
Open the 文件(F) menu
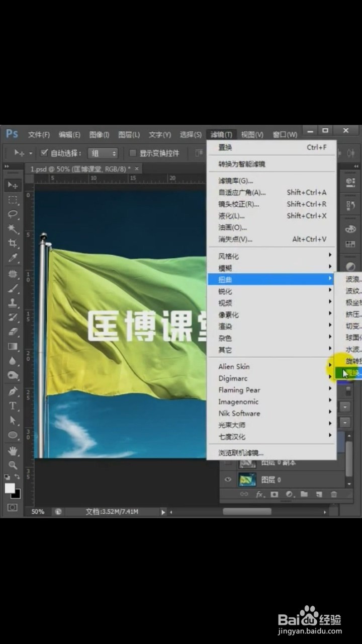tap(39, 134)
